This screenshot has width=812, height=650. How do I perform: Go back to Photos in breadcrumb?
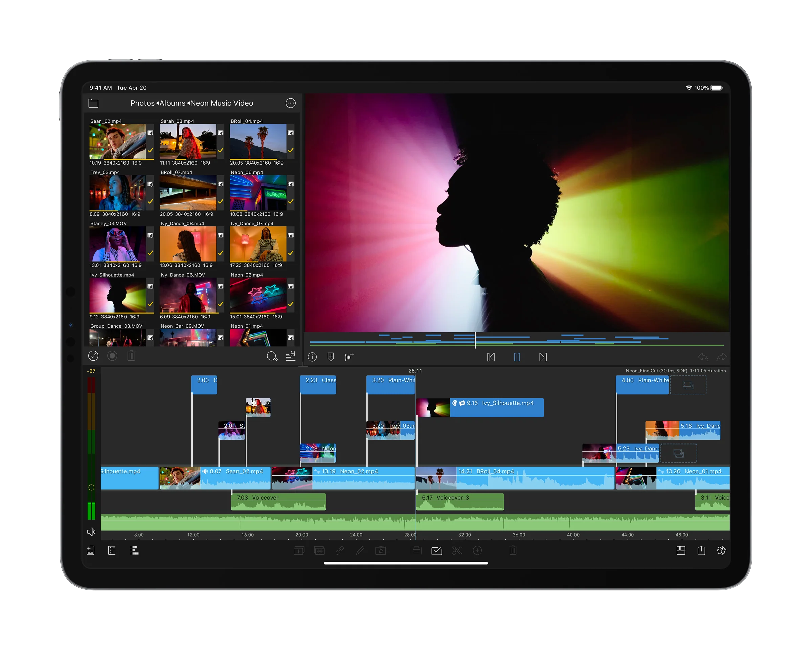[x=142, y=103]
